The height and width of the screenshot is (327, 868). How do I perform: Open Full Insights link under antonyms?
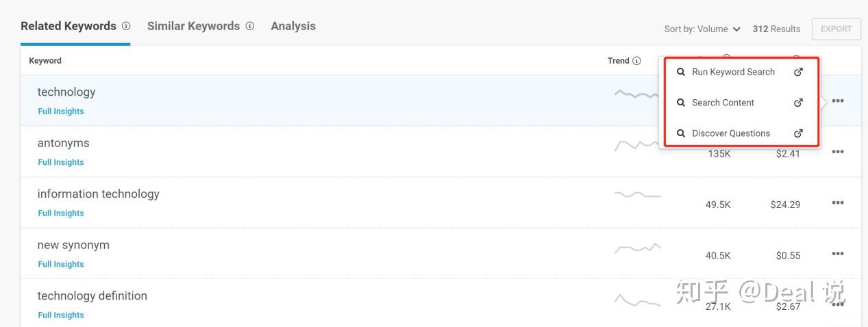pyautogui.click(x=61, y=162)
